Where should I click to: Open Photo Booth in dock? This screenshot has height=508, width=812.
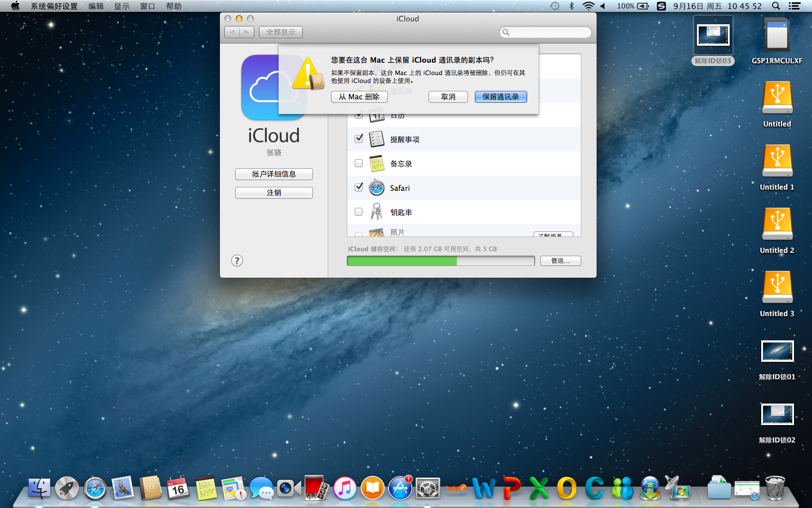click(316, 488)
